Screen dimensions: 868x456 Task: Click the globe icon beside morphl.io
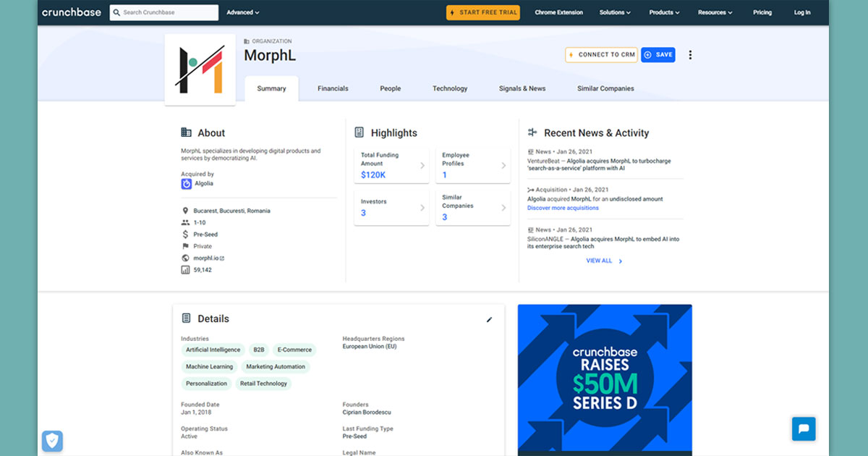point(185,258)
